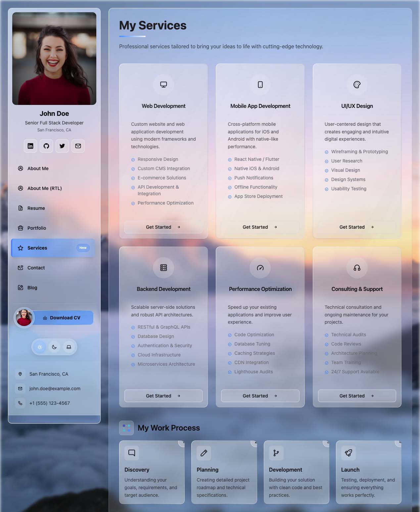The height and width of the screenshot is (512, 420).
Task: Select the system theme laptop toggle
Action: 69,347
